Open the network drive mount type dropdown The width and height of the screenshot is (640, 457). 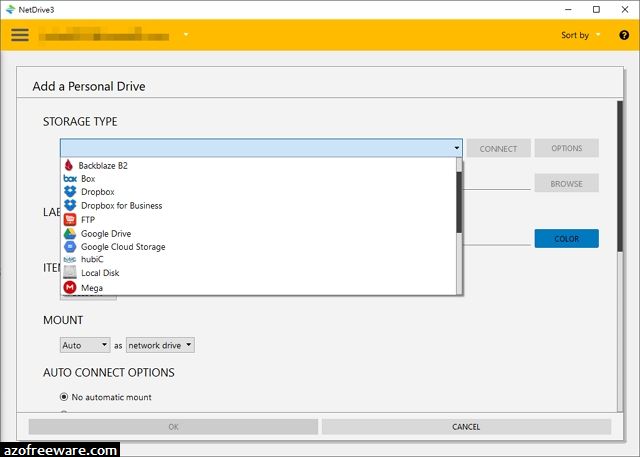click(160, 345)
